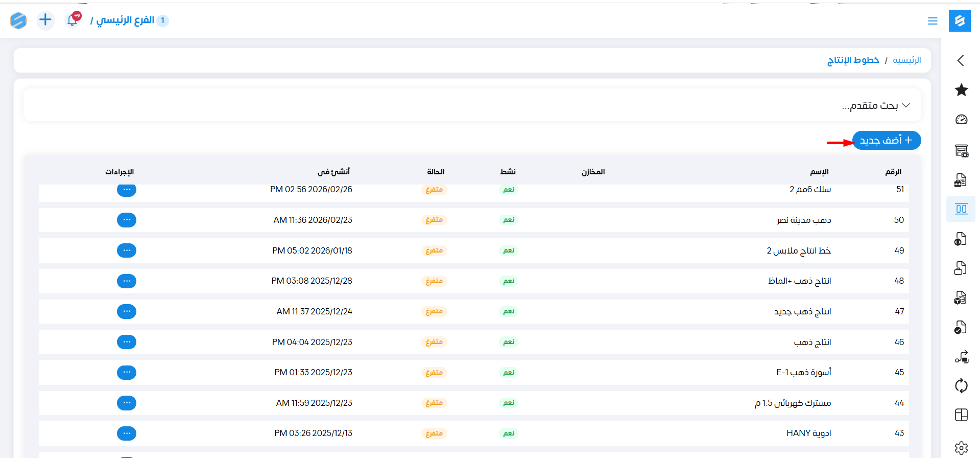
Task: Open the actions menu for row 50
Action: tap(127, 220)
